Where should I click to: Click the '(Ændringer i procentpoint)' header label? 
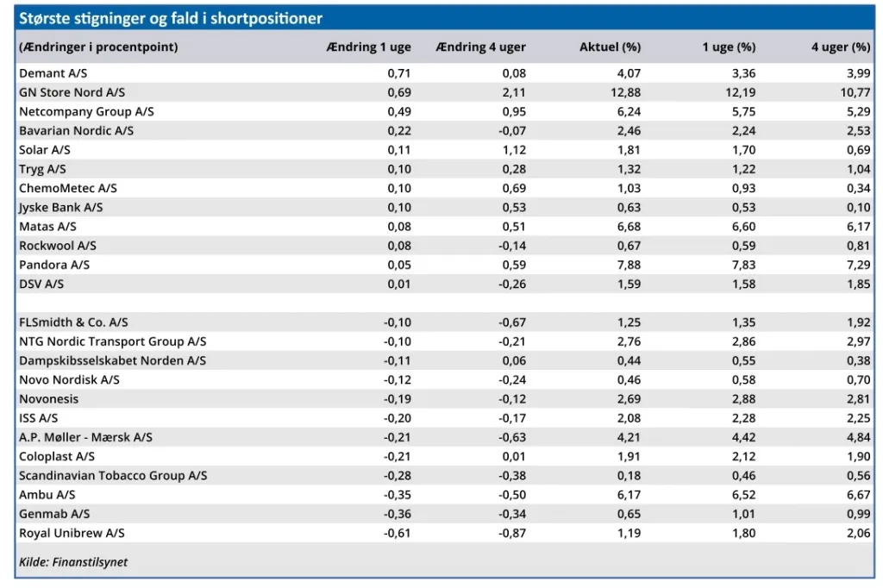tap(98, 47)
